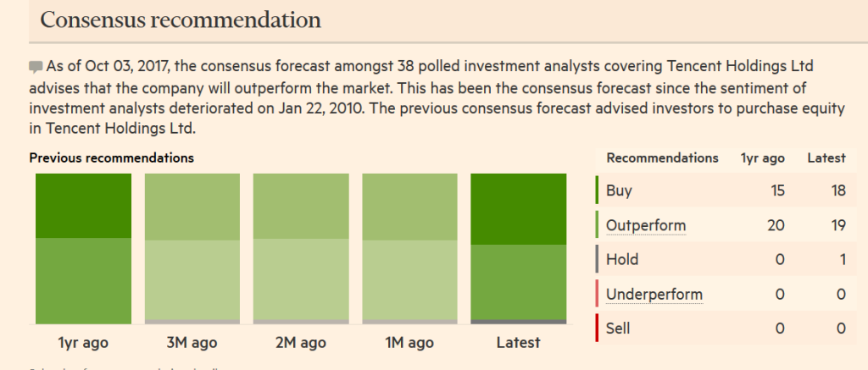
Task: Click the lower segment of 2M ago bar
Action: tap(301, 279)
